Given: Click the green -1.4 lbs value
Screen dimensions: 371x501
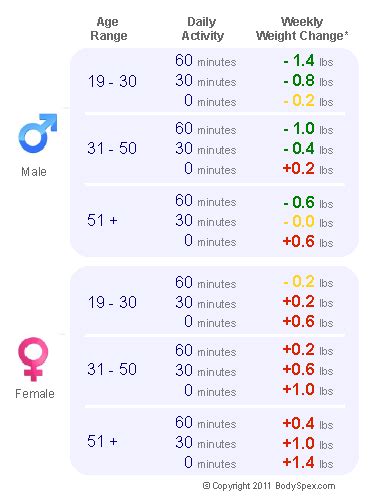Looking at the screenshot, I should click(308, 61).
